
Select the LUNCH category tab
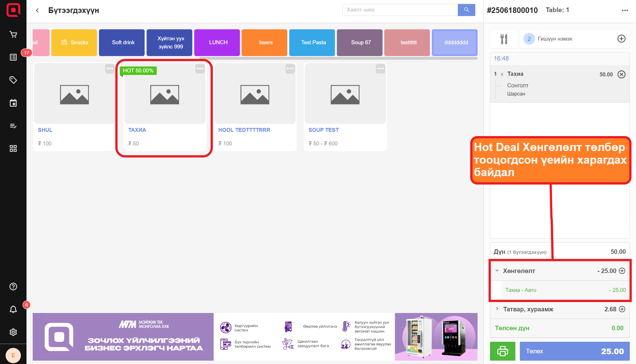pyautogui.click(x=218, y=43)
